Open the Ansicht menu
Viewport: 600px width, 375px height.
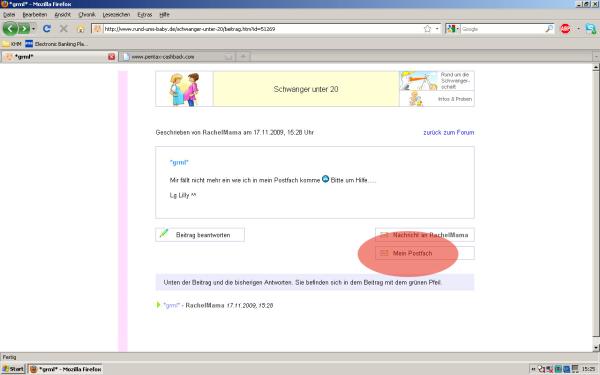pos(62,15)
